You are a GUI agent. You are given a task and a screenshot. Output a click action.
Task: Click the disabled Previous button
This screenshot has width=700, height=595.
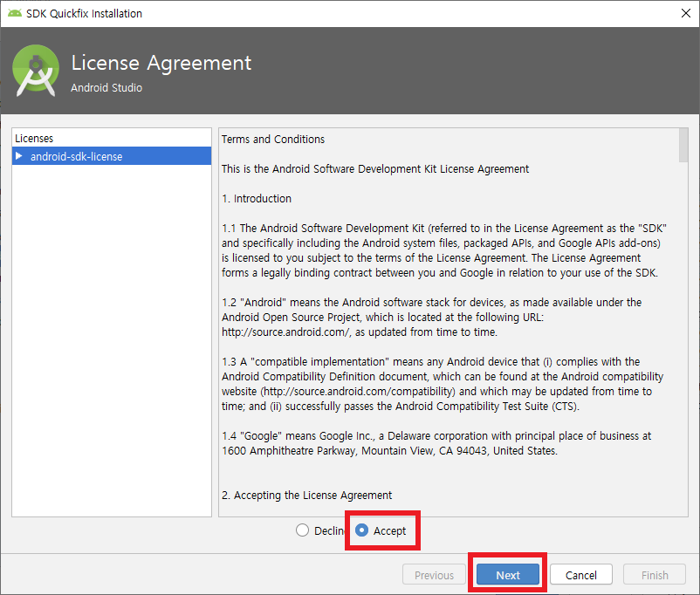click(x=434, y=575)
